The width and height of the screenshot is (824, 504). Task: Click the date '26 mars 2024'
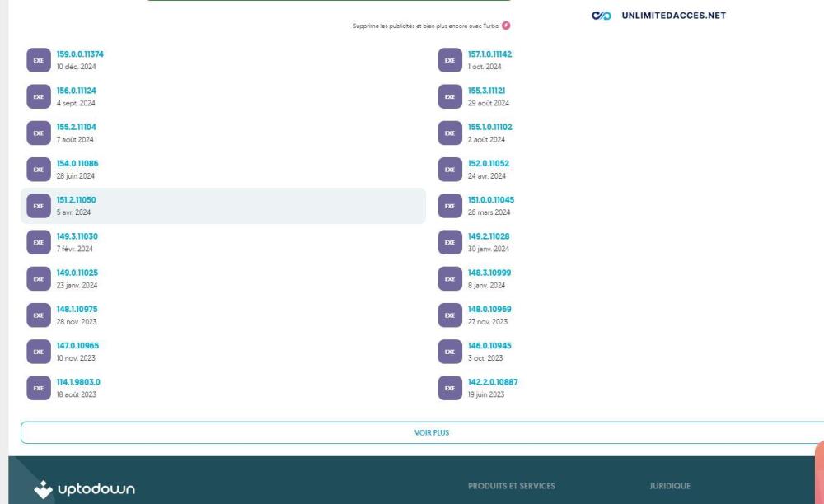pos(489,212)
